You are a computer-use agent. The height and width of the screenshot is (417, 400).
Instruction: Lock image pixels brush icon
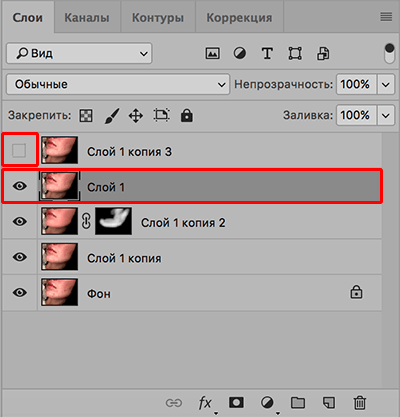tap(112, 116)
